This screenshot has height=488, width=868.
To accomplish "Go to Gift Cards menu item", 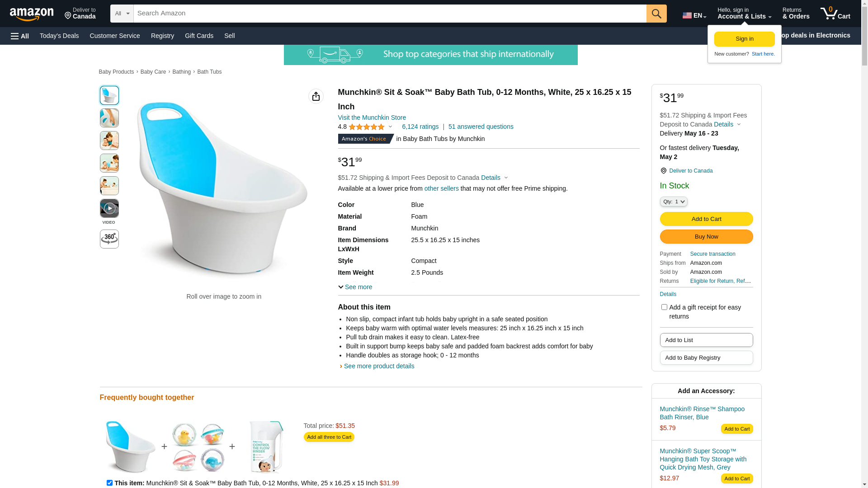I will point(199,36).
